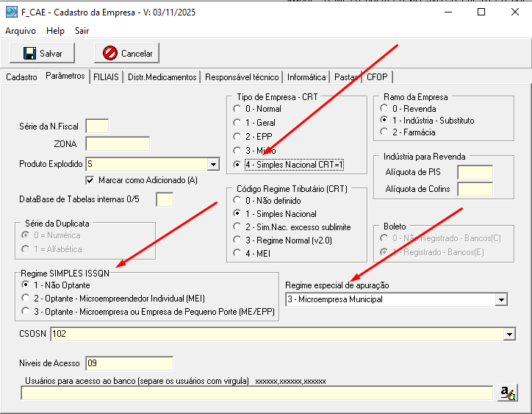Viewport: 532px width, 414px height.
Task: Expand the Produto Explodido dropdown
Action: coord(213,165)
